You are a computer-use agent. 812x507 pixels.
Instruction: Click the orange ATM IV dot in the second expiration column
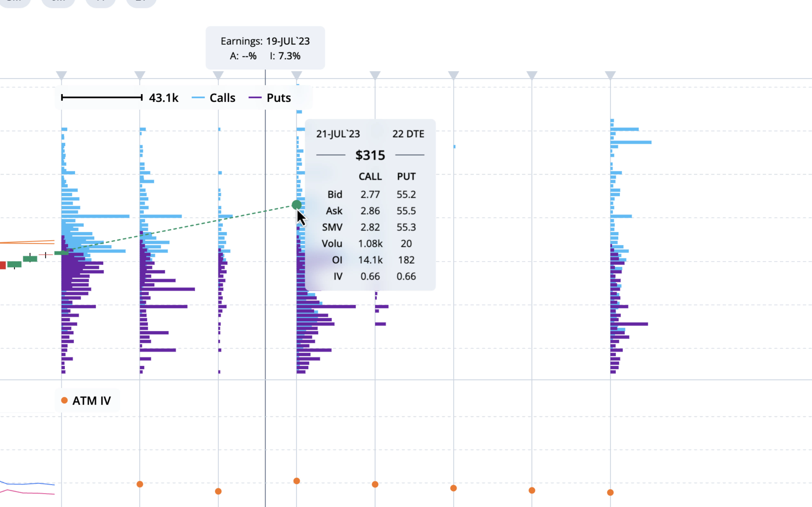pos(140,484)
